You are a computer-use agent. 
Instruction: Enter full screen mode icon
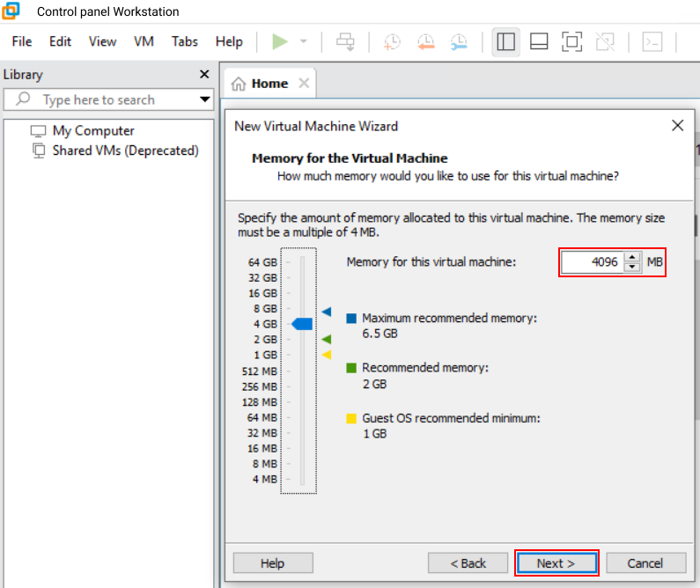click(571, 41)
